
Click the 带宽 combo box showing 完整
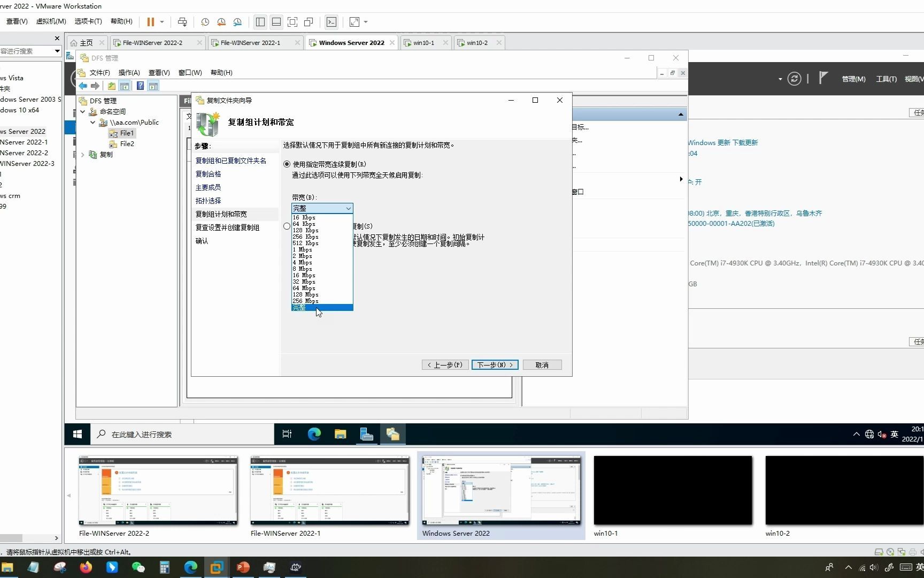tap(322, 208)
